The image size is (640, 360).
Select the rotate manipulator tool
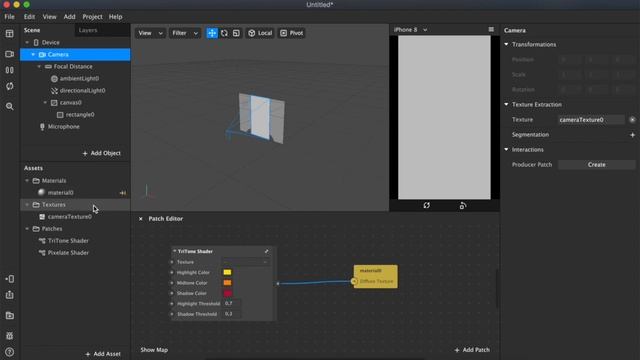click(x=224, y=33)
